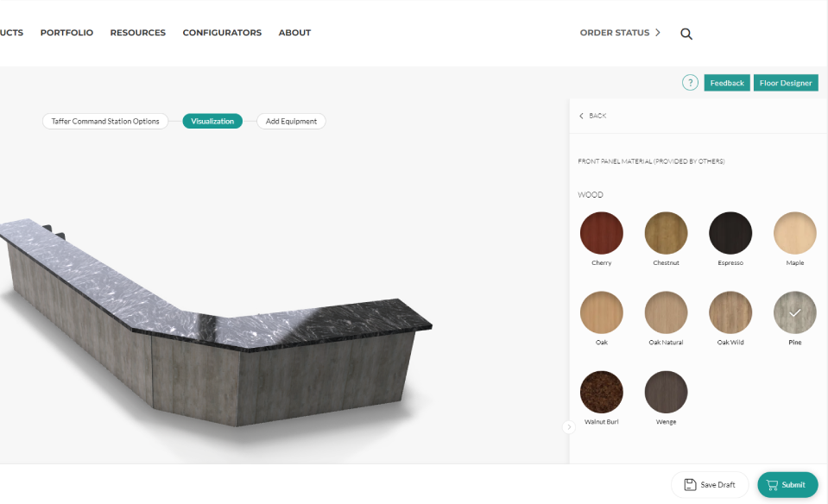Switch to Taffer Command Station Options step
This screenshot has width=828, height=504.
[x=105, y=122]
